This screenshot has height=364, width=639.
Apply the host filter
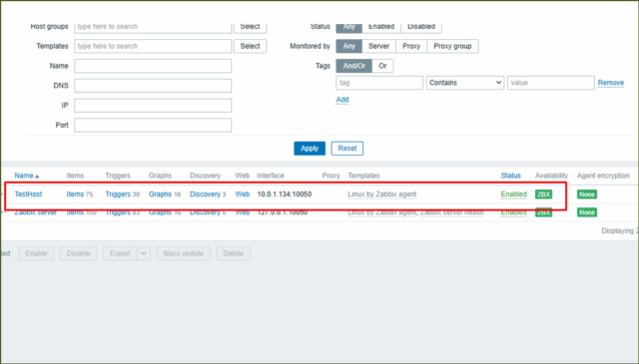(310, 149)
